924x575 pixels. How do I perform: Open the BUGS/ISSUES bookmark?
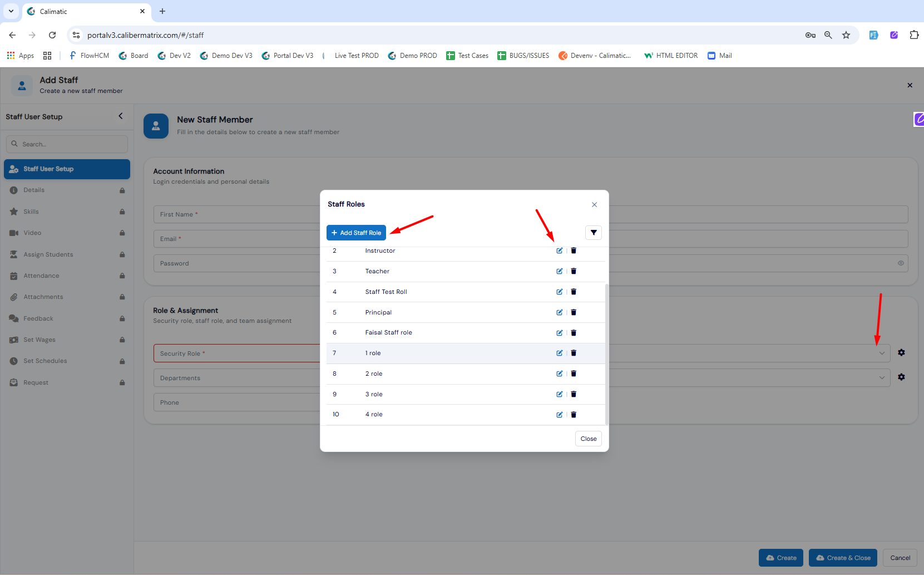point(523,56)
